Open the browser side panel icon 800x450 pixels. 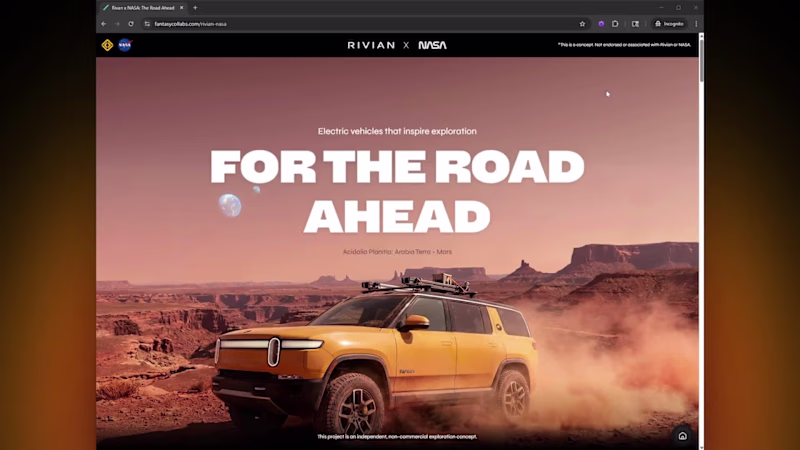point(635,24)
